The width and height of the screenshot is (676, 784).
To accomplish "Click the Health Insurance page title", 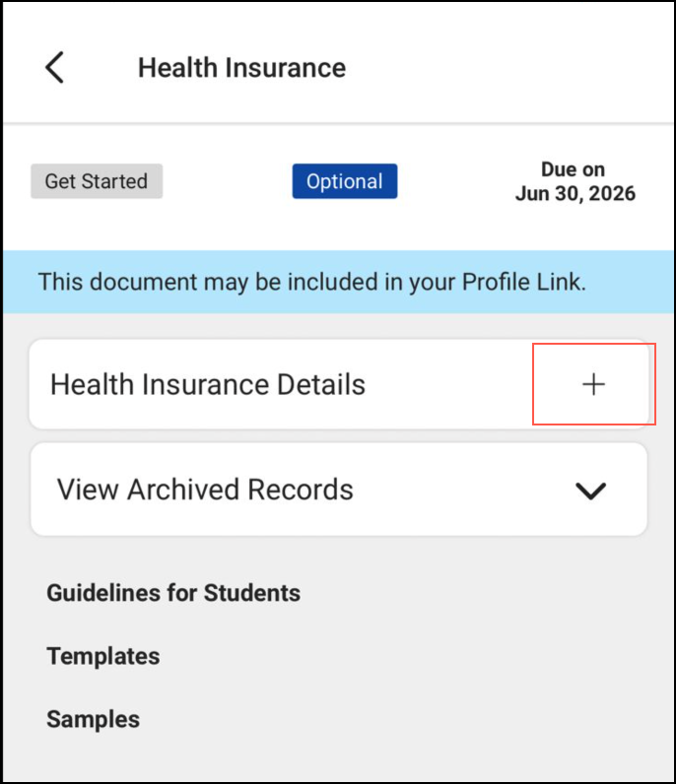I will point(241,68).
